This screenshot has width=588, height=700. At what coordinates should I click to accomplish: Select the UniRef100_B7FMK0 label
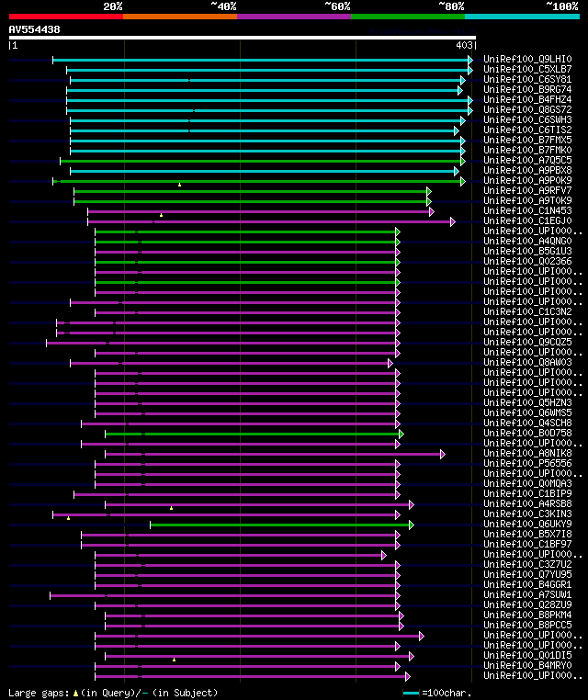(x=527, y=150)
